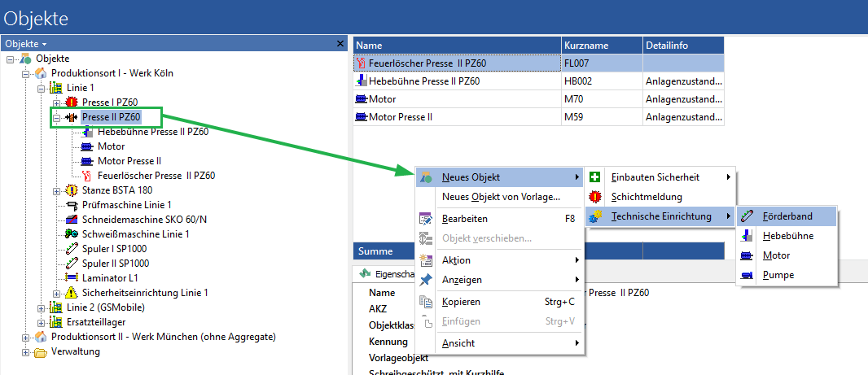Sort table by Kurzname column
868x375 pixels.
pyautogui.click(x=603, y=46)
